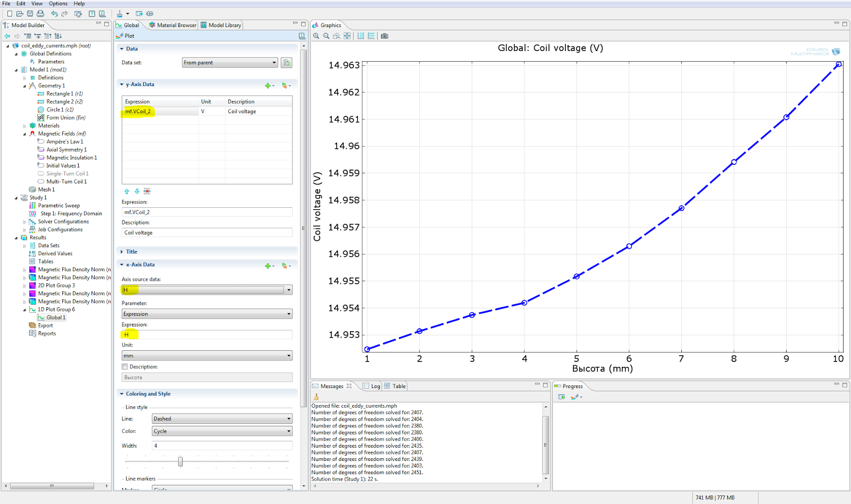Enable the x-axis Description checkbox
This screenshot has height=504, width=851.
pyautogui.click(x=124, y=367)
